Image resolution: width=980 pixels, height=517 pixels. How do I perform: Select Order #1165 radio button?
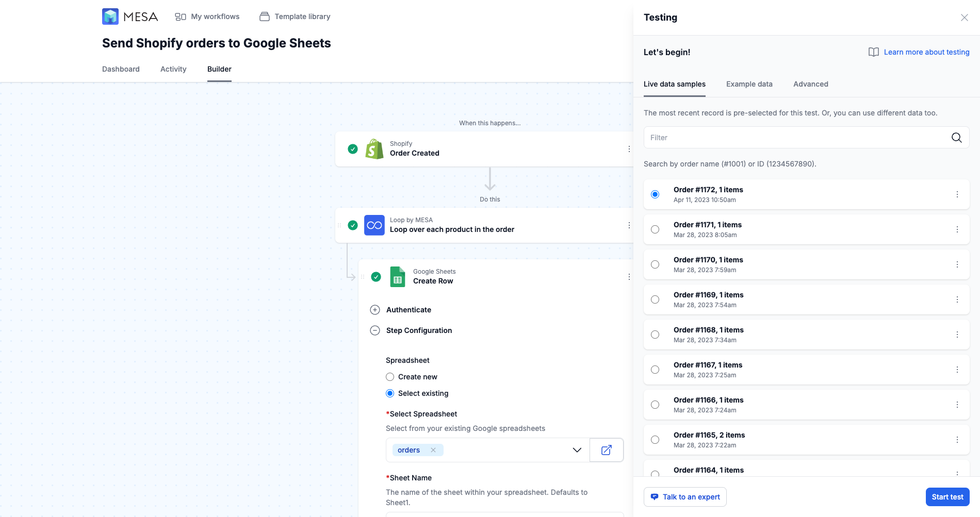pos(655,440)
